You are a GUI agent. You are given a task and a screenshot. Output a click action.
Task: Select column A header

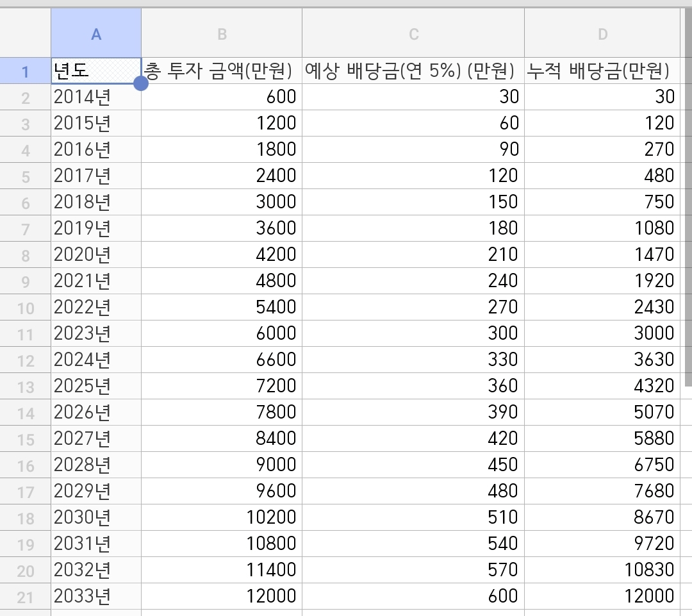click(x=96, y=33)
